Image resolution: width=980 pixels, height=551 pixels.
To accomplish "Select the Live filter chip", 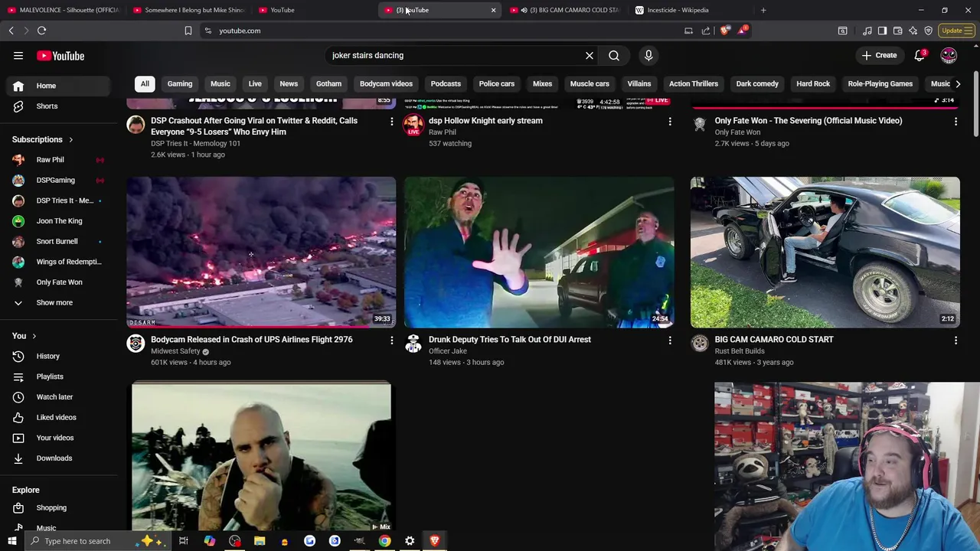I will [x=255, y=84].
